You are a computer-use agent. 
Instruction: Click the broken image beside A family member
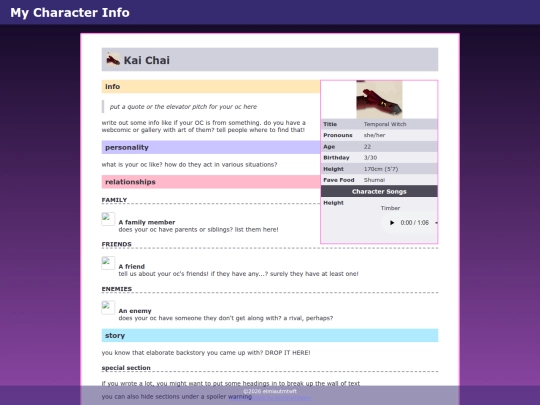coord(108,219)
